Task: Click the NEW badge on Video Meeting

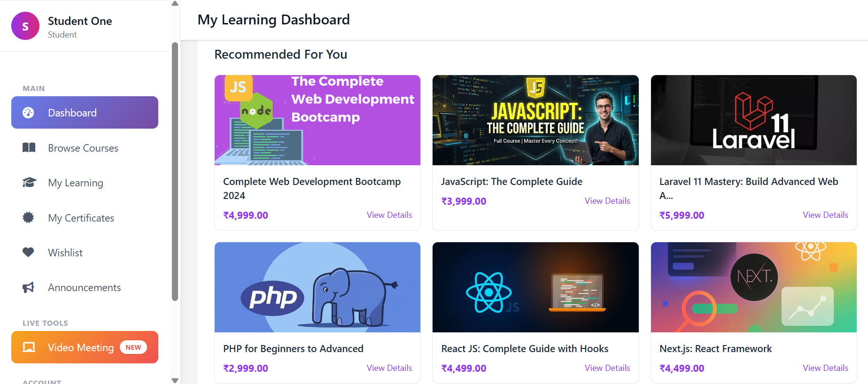Action: [x=133, y=347]
